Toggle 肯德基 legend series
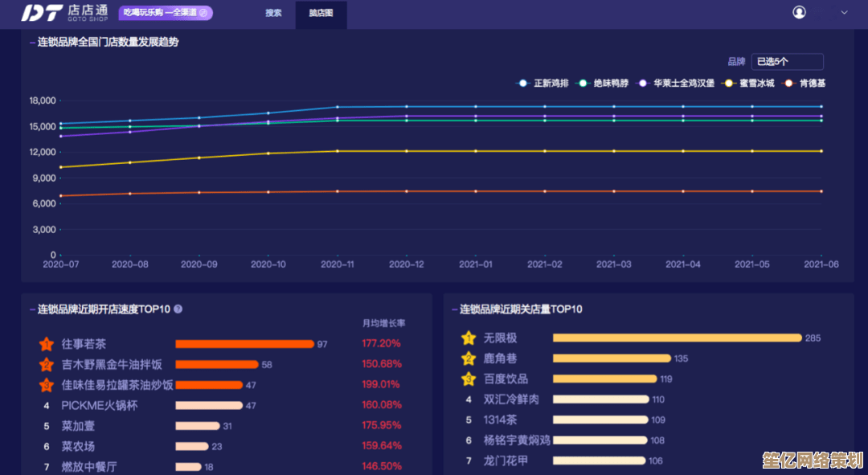Image resolution: width=868 pixels, height=475 pixels. coord(803,83)
